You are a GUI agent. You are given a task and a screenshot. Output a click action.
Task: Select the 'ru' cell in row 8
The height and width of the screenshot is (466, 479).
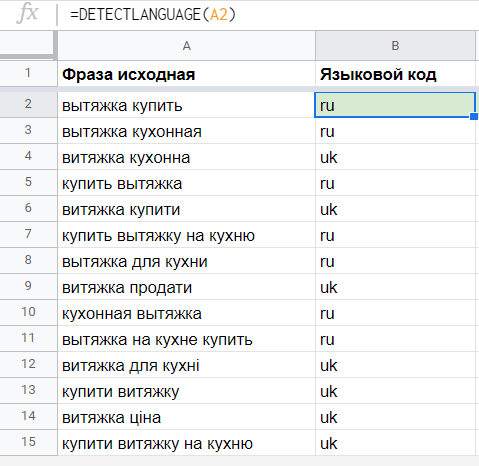tap(395, 261)
